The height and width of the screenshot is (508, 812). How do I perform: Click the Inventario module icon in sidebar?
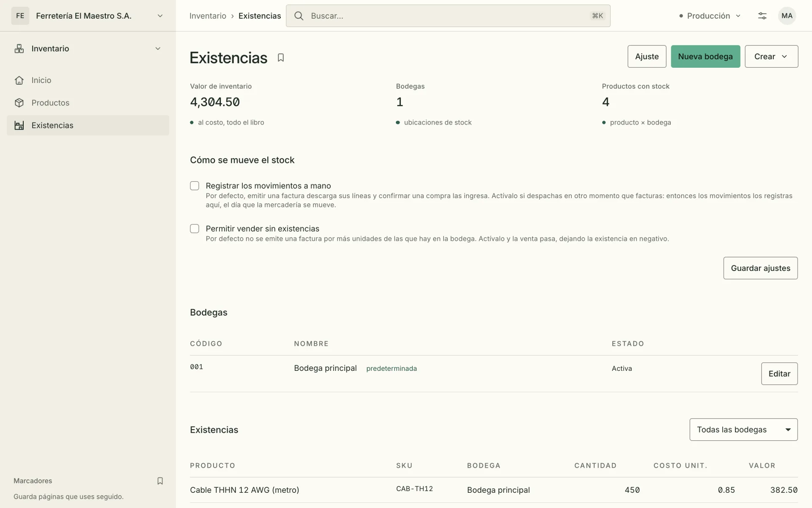(19, 49)
